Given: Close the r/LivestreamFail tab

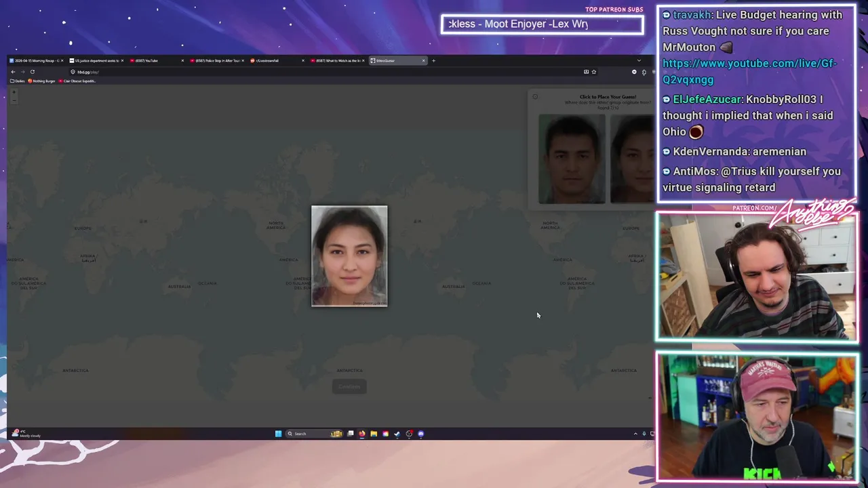Looking at the screenshot, I should coord(302,60).
